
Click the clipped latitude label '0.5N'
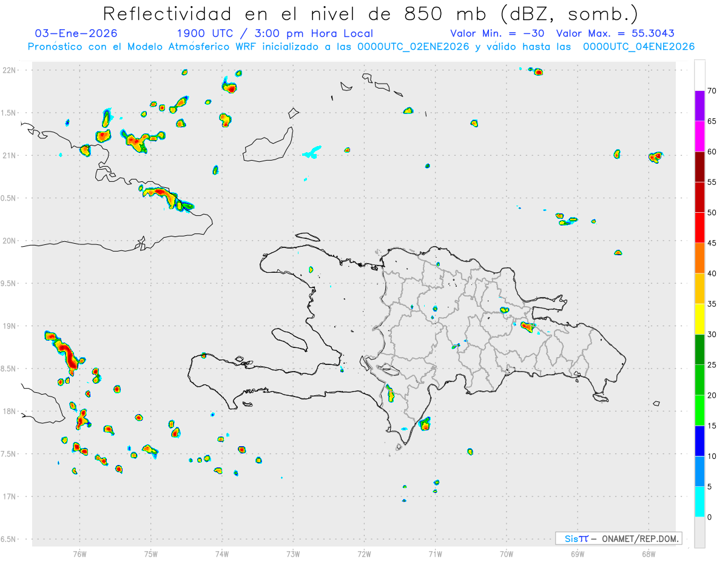(x=8, y=198)
